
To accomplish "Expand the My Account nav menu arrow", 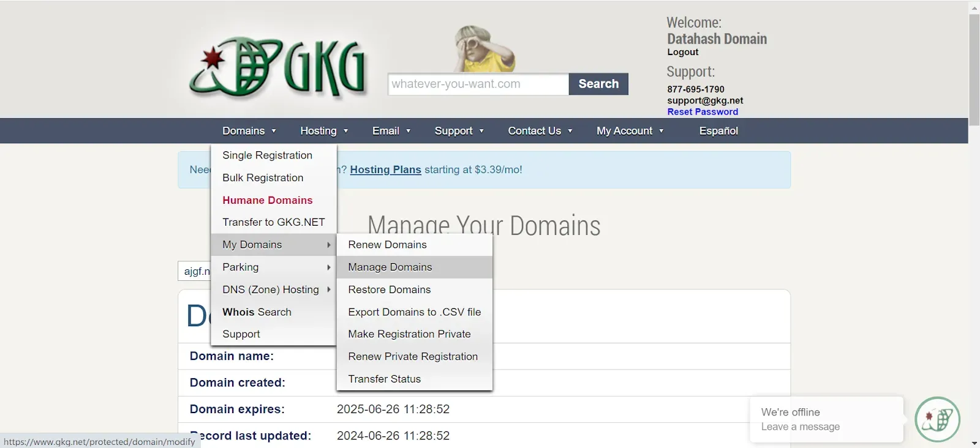I will coord(661,131).
